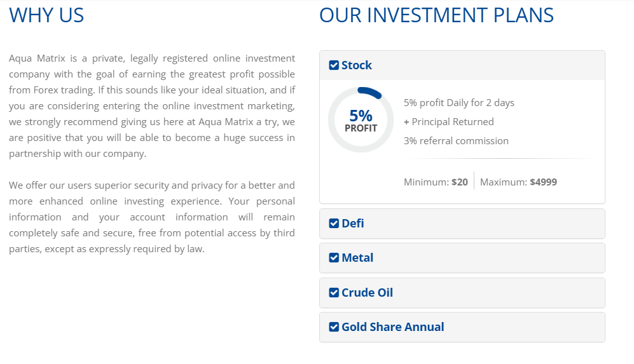Click the security and privacy paragraph
This screenshot has height=364, width=634.
click(x=152, y=217)
